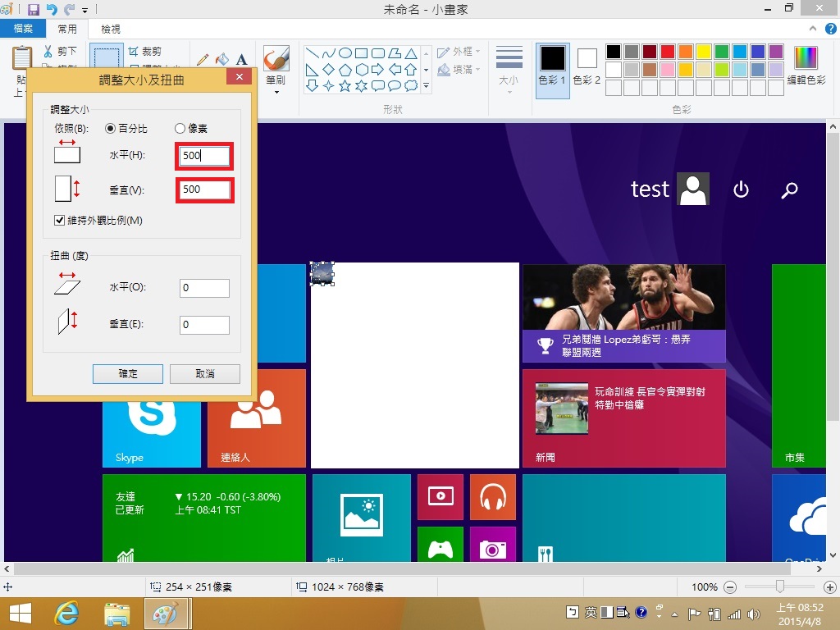Select the Five-point star shape
Image resolution: width=840 pixels, height=630 pixels.
click(345, 85)
